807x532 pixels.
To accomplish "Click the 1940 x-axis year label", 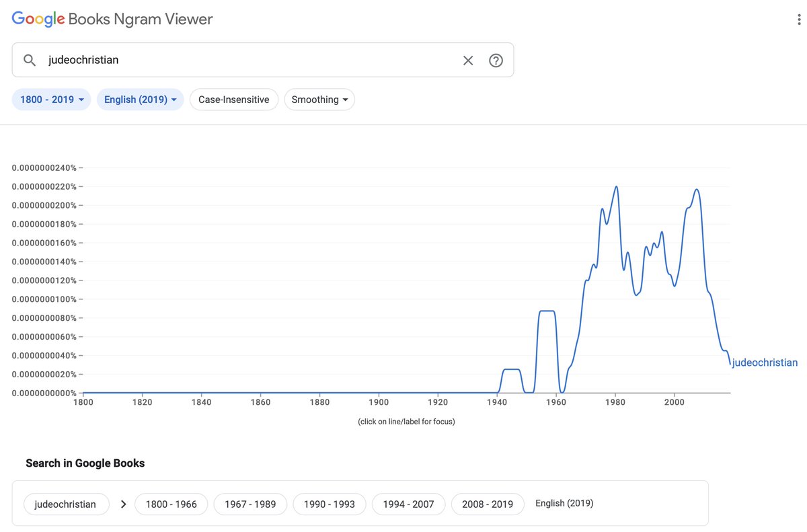I will 497,402.
